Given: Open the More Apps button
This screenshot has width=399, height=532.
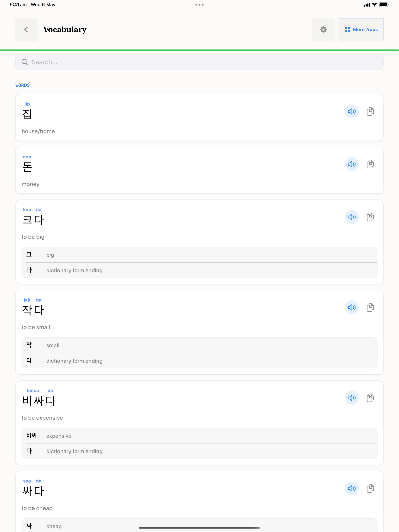Looking at the screenshot, I should tap(361, 30).
